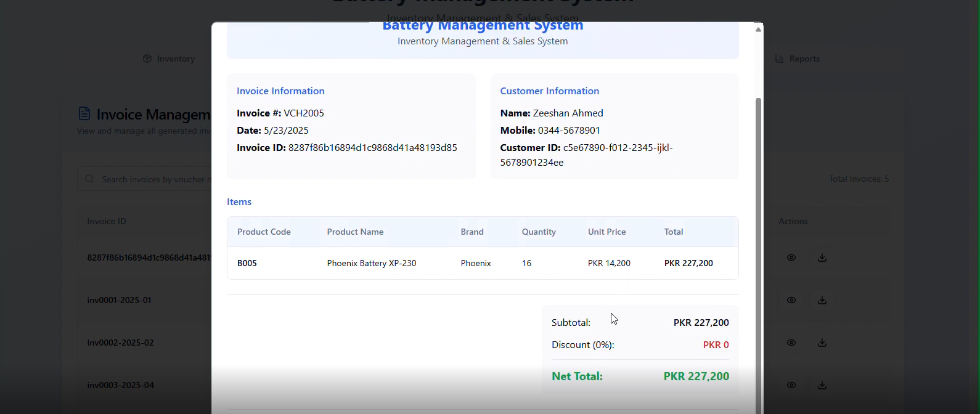Select quantity 16 cell
This screenshot has height=414, width=980.
click(x=527, y=264)
